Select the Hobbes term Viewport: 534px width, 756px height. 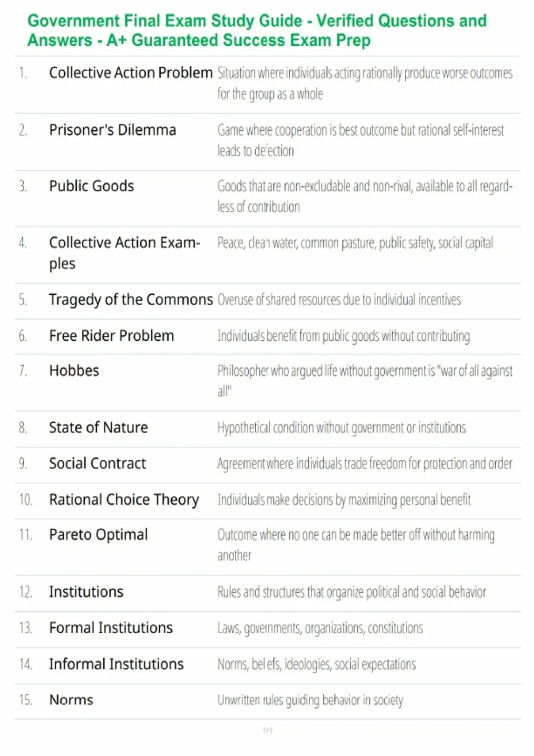pos(74,370)
